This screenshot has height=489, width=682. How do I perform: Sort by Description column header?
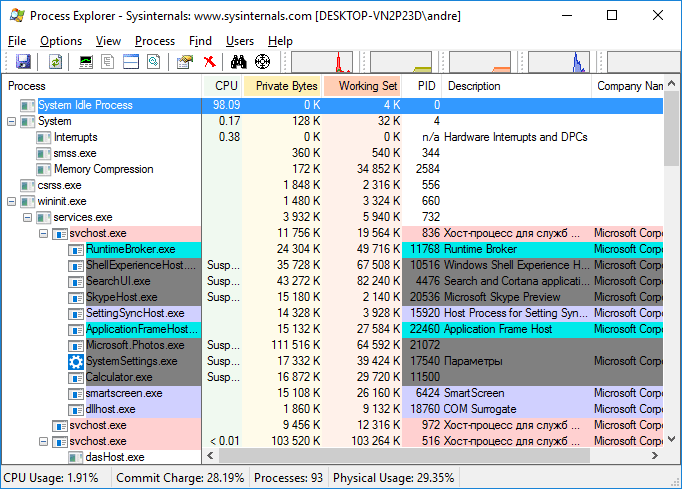click(x=517, y=86)
